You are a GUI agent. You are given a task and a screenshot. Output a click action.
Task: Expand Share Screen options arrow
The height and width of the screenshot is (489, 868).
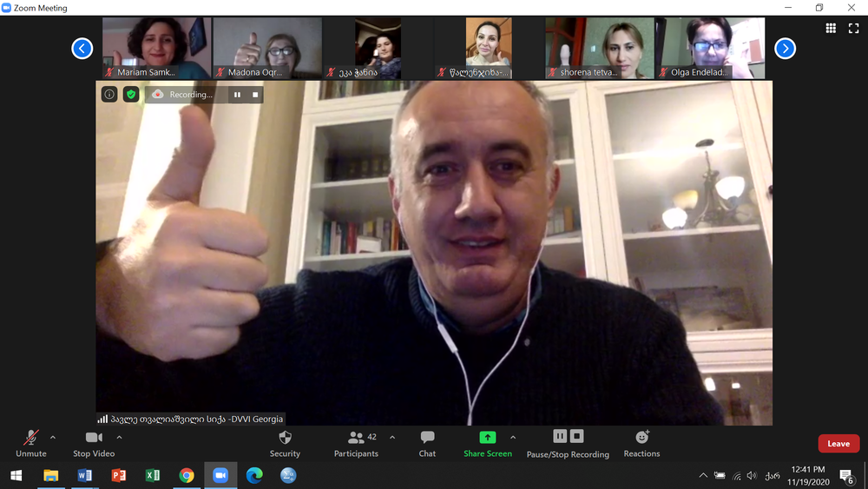(513, 438)
